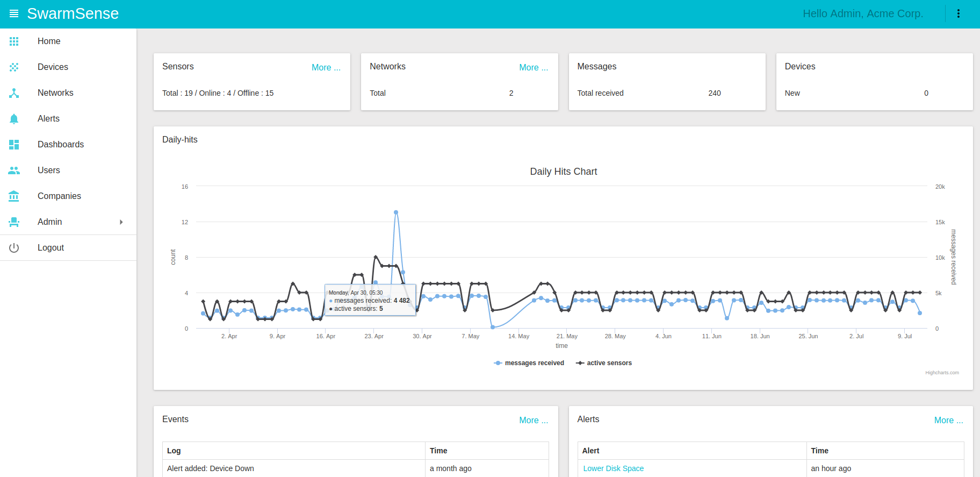Image resolution: width=980 pixels, height=477 pixels.
Task: Click 'Alert added: Device Down' event row
Action: coord(356,468)
